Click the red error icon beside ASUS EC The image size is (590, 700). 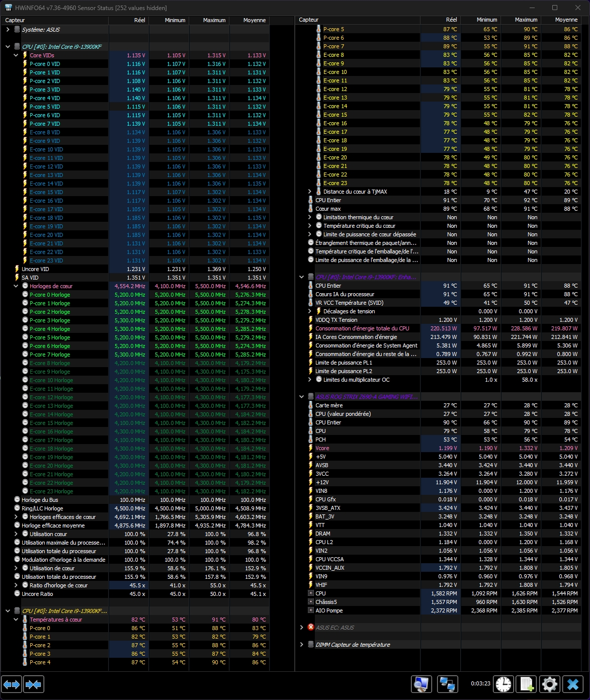311,628
